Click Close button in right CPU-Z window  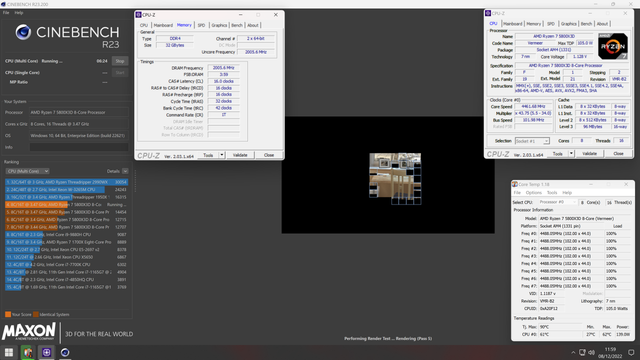[x=618, y=154]
